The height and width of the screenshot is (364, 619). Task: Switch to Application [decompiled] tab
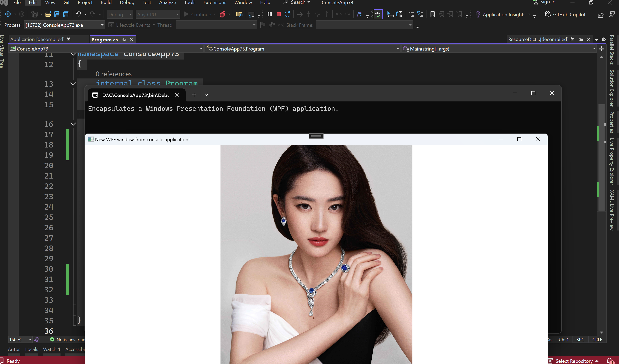tap(37, 40)
